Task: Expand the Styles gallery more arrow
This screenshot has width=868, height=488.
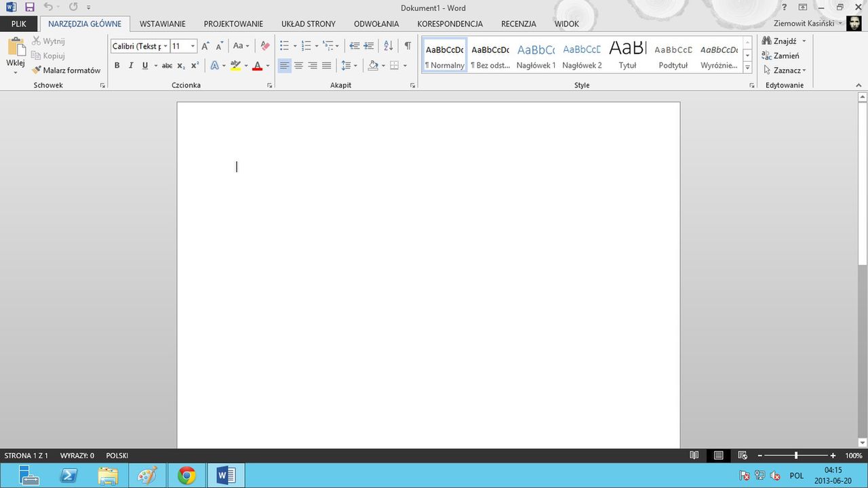Action: tap(747, 67)
